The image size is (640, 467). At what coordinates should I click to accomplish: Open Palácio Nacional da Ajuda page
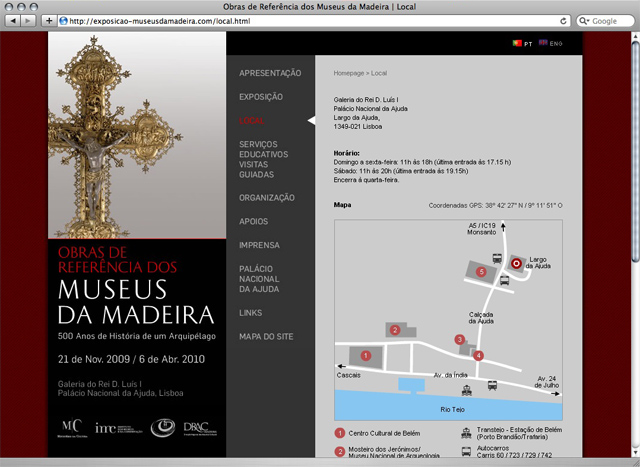tap(259, 279)
